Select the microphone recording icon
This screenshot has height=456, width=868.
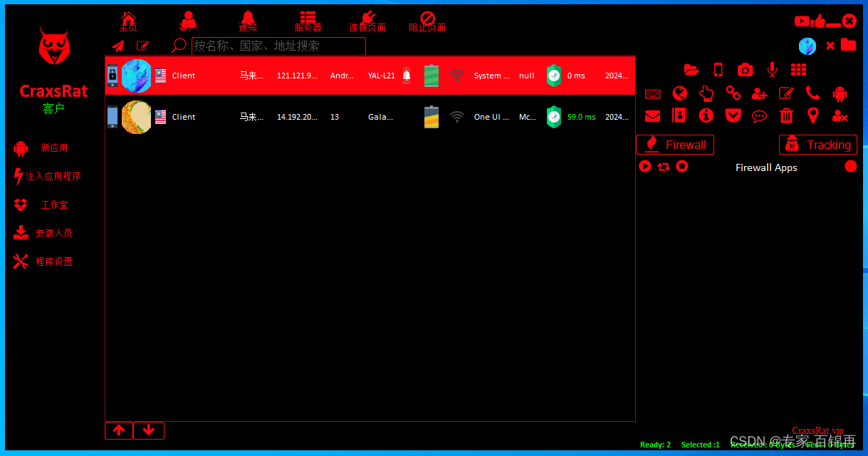pos(772,69)
